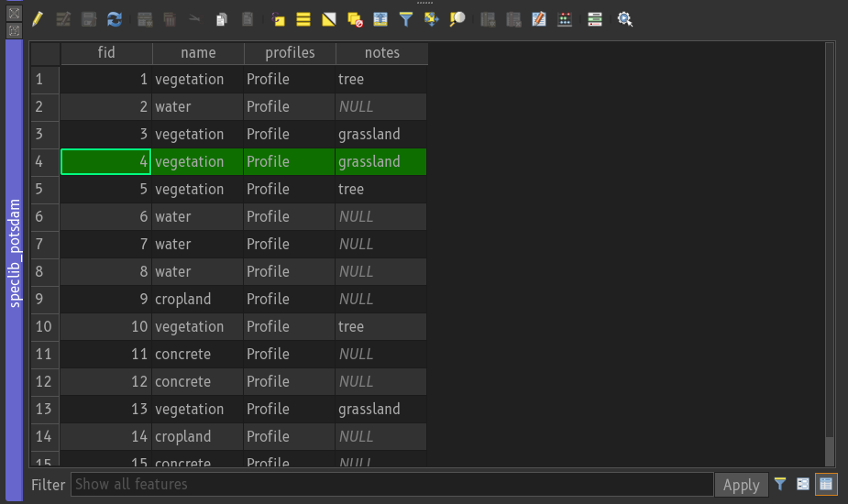
Task: Click name cell 'water' in row 7
Action: pyautogui.click(x=198, y=245)
